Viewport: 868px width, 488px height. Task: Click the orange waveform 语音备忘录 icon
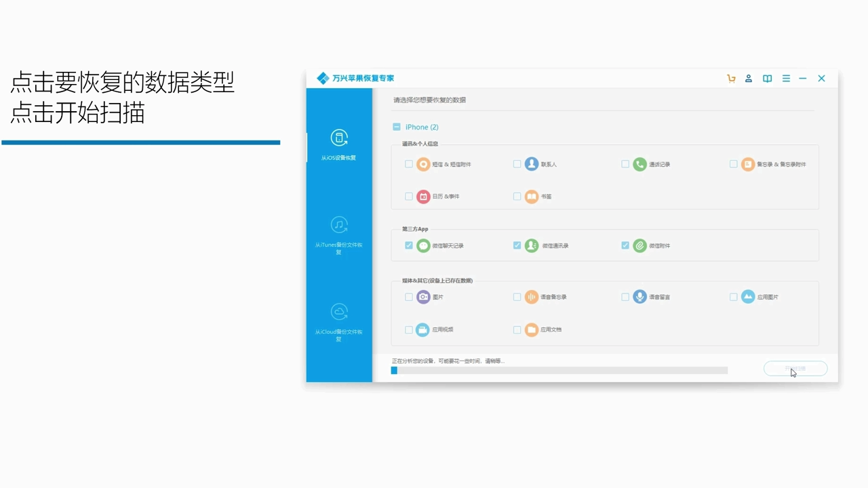point(532,297)
